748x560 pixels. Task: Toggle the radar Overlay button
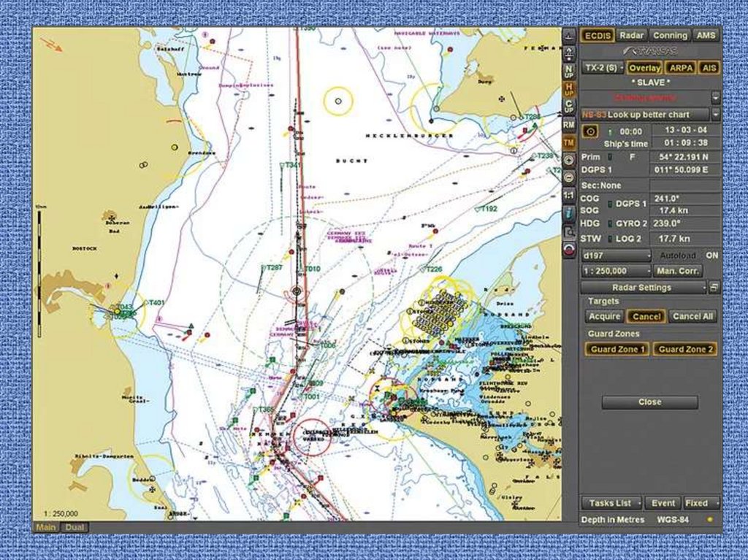(x=644, y=68)
